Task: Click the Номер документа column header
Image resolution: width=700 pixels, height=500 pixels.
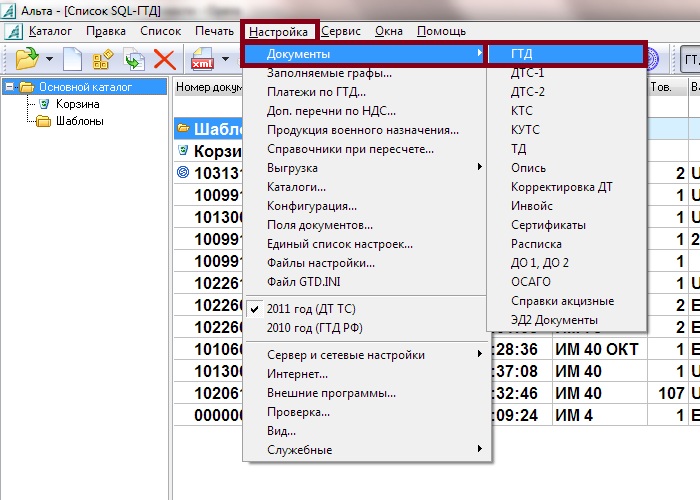Action: tap(208, 87)
